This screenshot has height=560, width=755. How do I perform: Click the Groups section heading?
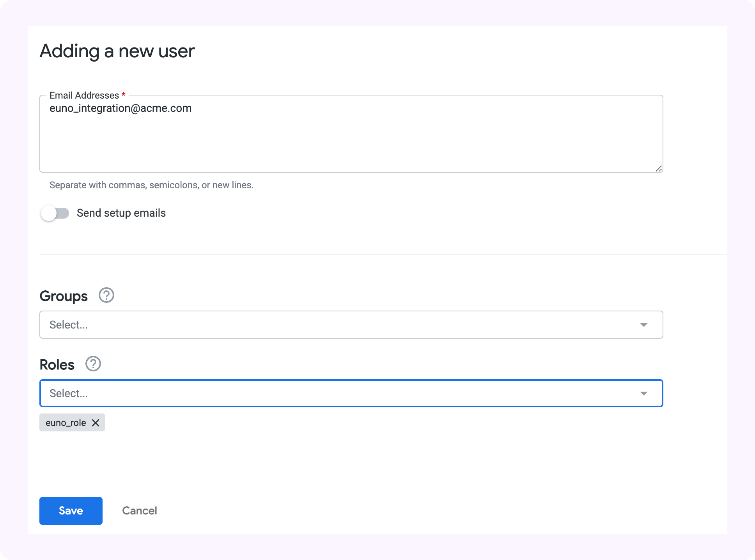point(64,296)
